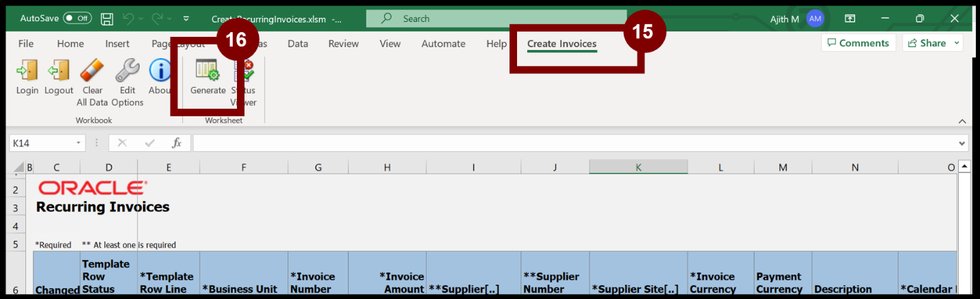Screen dimensions: 980x299
Task: Open the File tab
Action: (26, 43)
